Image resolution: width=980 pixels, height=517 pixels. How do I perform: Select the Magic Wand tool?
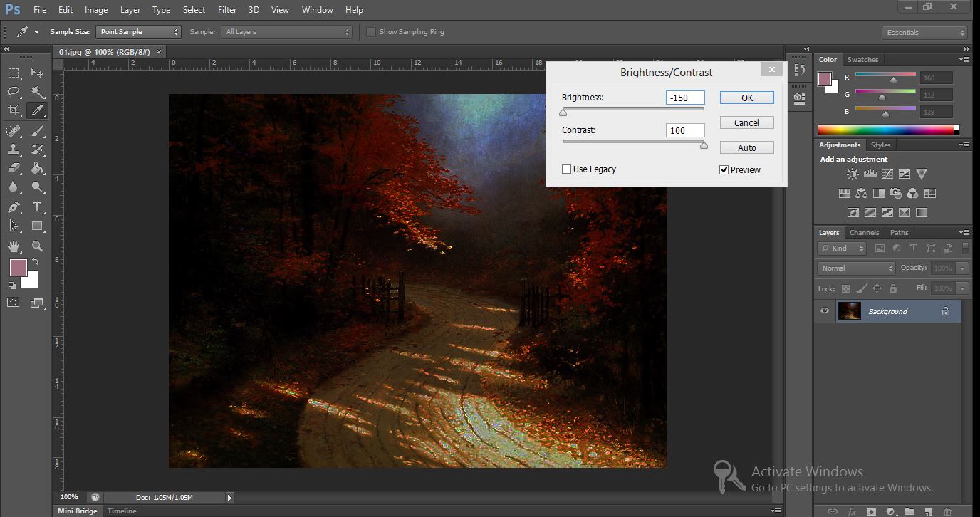(x=37, y=92)
